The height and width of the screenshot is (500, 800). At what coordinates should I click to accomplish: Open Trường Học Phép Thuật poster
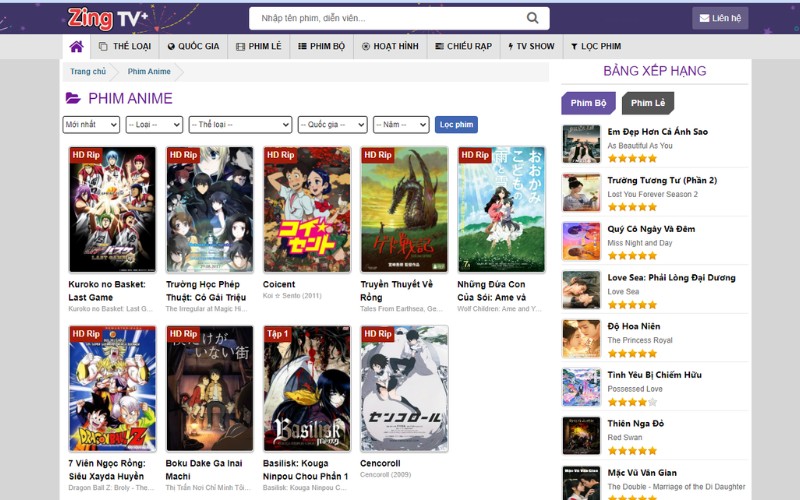(x=210, y=210)
